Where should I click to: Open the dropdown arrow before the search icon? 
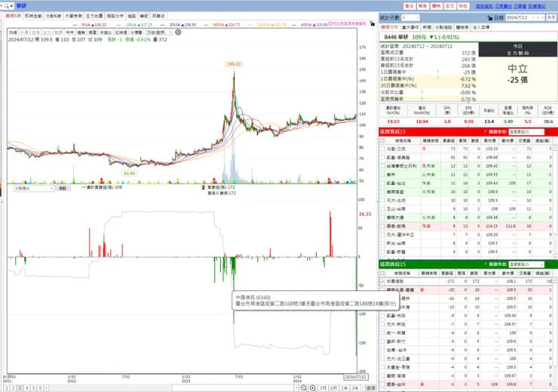click(x=2, y=6)
